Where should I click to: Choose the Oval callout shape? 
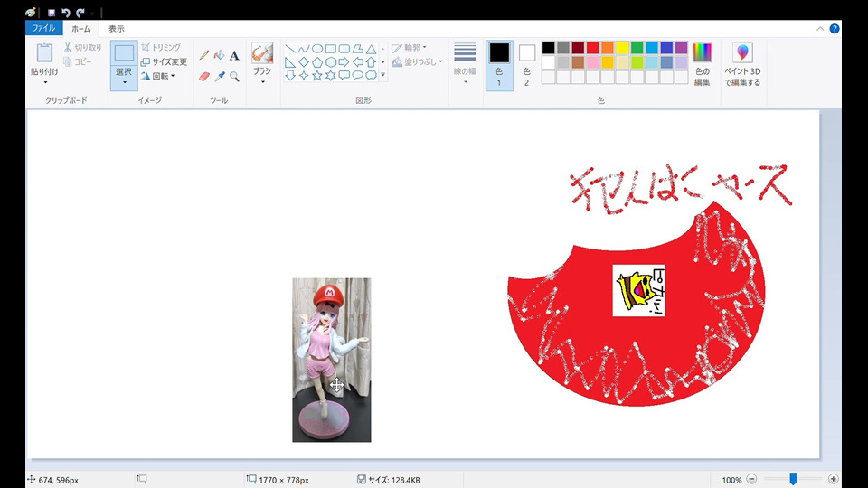click(x=358, y=76)
